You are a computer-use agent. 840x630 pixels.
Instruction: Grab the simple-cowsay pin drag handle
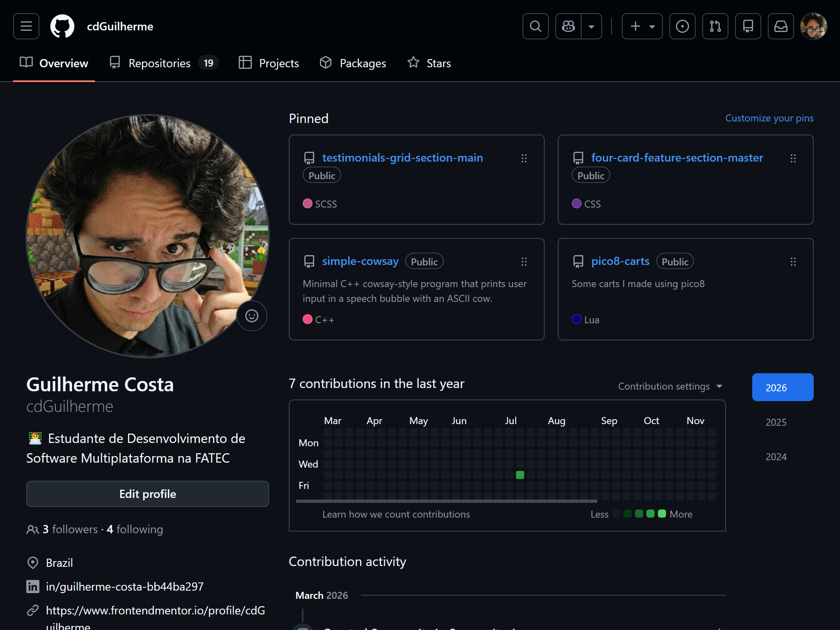(x=524, y=262)
